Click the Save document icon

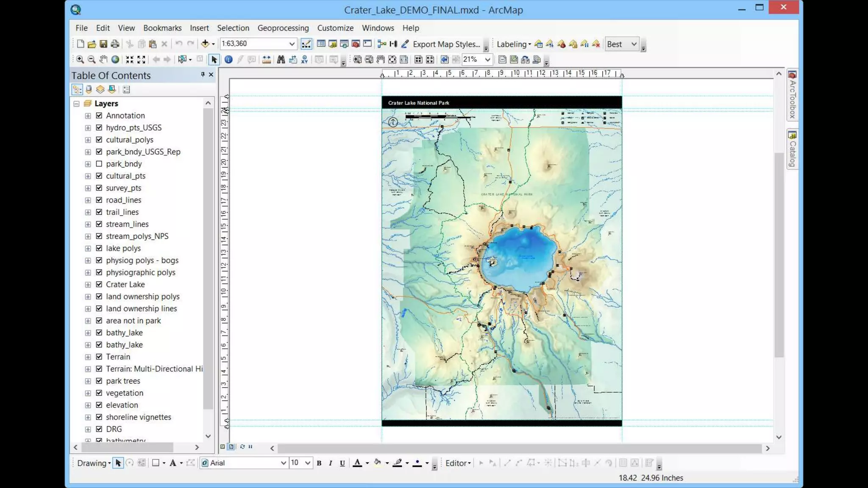(x=103, y=44)
